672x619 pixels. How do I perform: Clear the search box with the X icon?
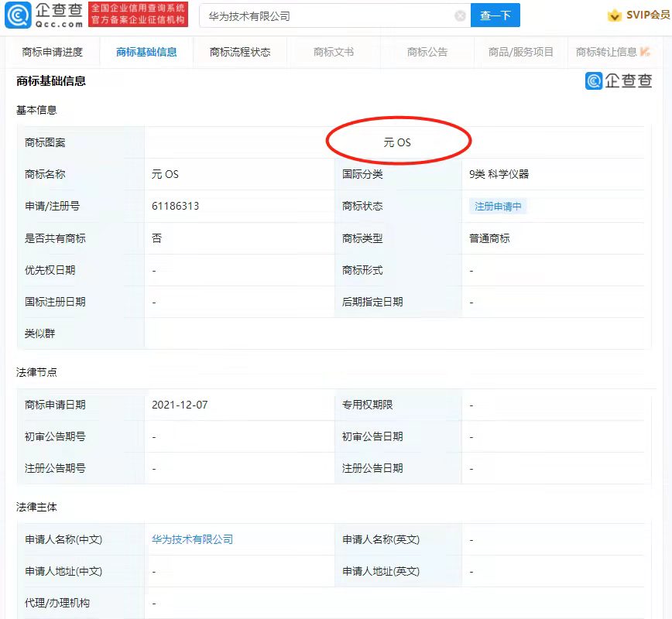(460, 16)
